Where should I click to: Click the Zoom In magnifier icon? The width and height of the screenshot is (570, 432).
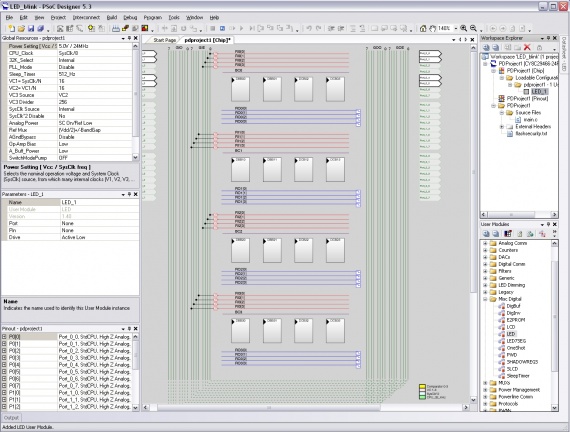click(x=463, y=28)
